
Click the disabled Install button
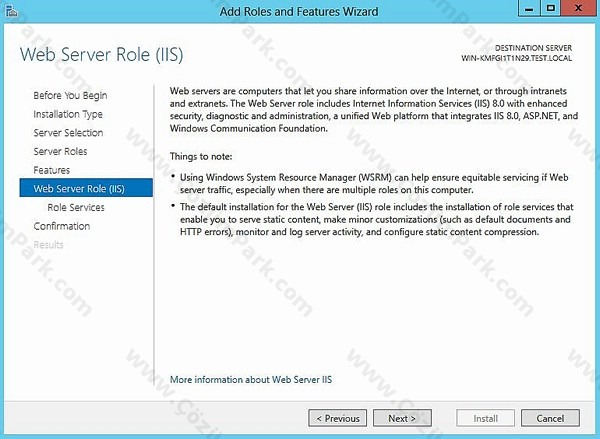(485, 418)
